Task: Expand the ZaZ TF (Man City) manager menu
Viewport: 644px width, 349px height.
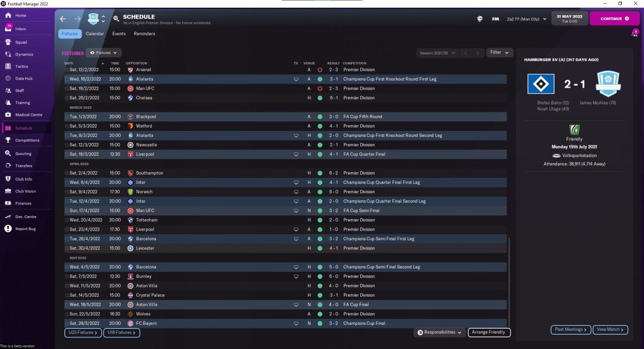Action: pyautogui.click(x=526, y=19)
